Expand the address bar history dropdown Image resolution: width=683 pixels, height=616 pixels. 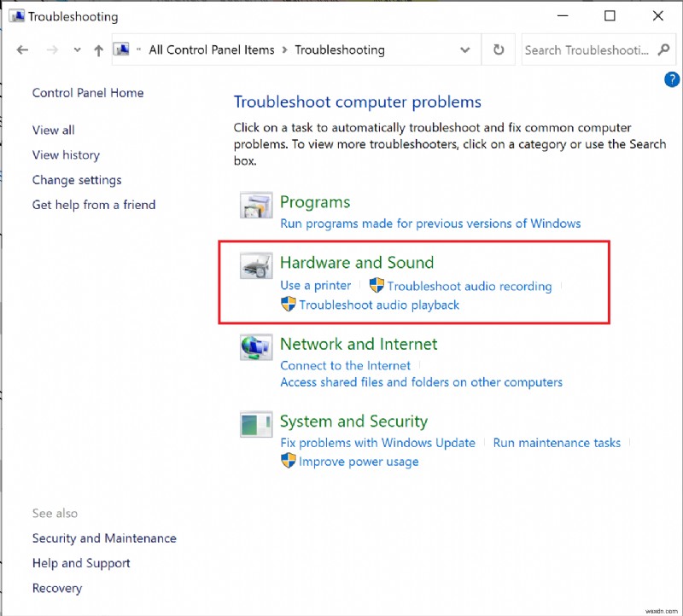[464, 50]
